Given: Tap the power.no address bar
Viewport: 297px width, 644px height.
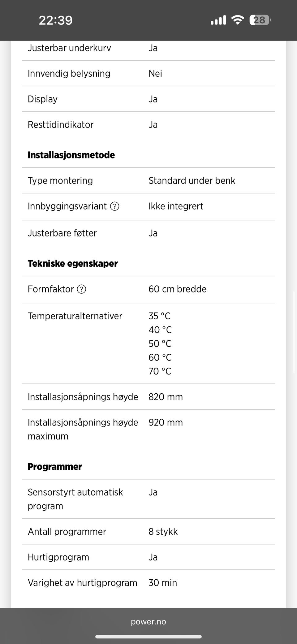Looking at the screenshot, I should tap(148, 622).
